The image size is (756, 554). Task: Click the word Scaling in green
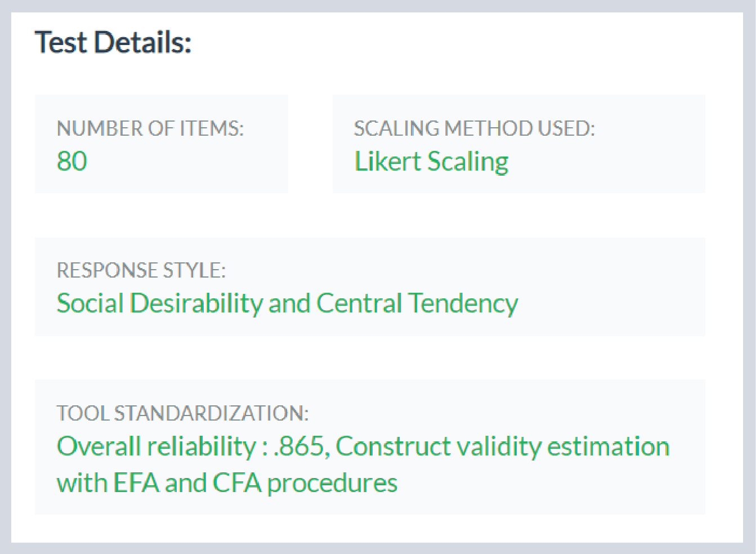coord(468,162)
